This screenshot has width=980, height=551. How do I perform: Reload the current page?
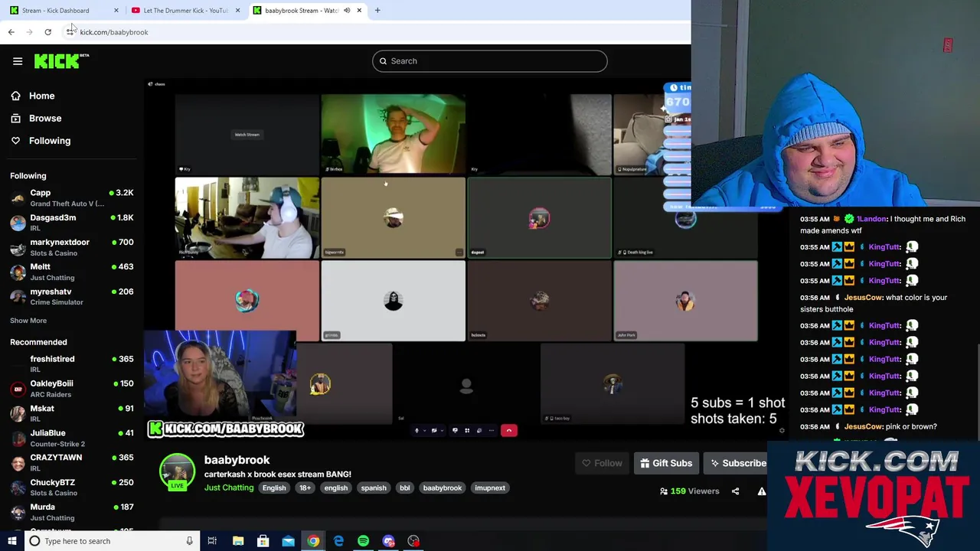click(47, 32)
